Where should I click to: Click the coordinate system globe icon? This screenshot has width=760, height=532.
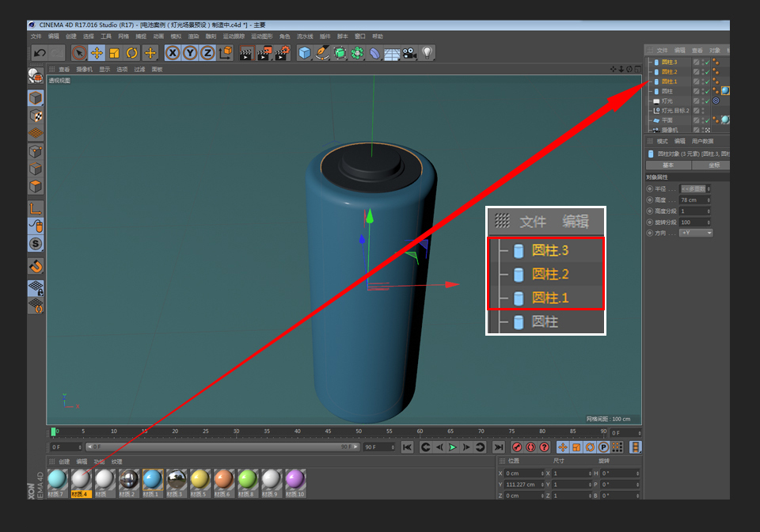tap(227, 53)
